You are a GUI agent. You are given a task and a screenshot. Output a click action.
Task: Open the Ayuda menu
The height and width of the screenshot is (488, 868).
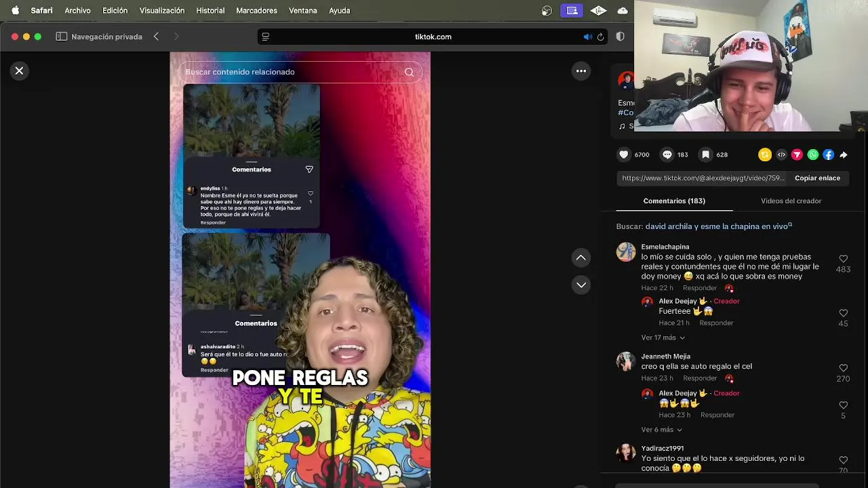[x=339, y=10]
